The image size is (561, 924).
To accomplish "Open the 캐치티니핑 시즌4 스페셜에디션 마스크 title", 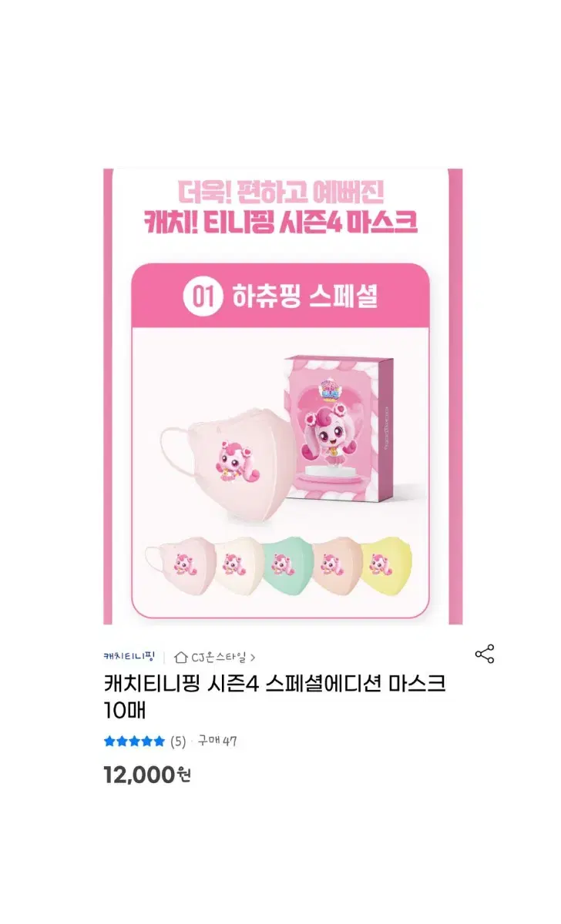I will point(274,695).
